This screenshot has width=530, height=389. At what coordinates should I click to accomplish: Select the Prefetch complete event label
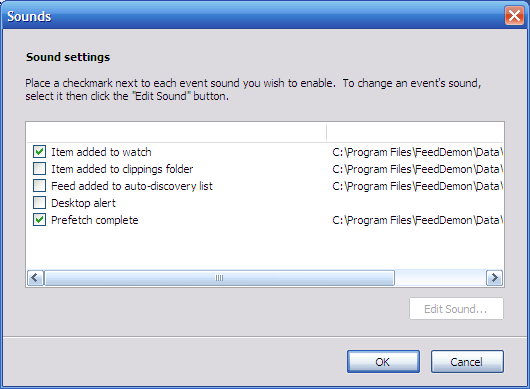95,220
